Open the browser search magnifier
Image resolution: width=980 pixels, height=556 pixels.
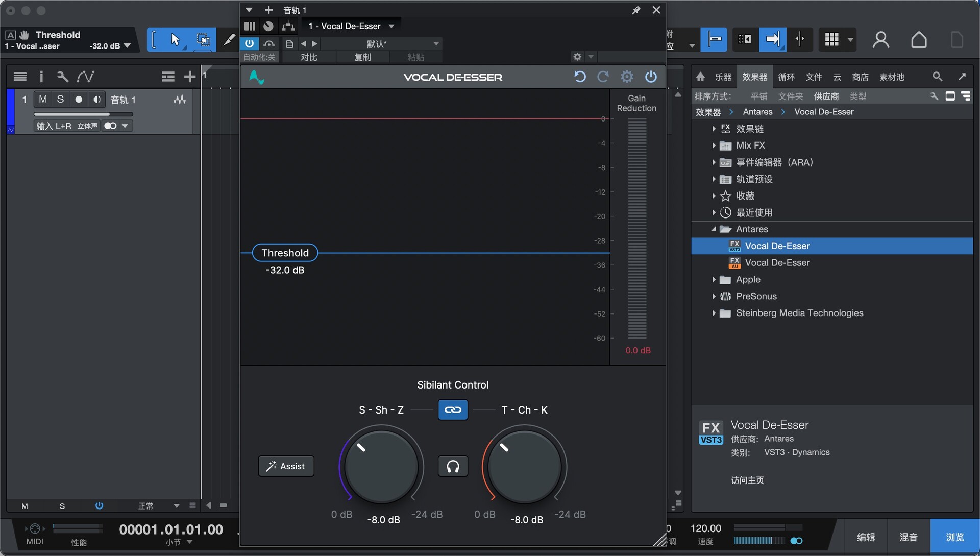[937, 77]
